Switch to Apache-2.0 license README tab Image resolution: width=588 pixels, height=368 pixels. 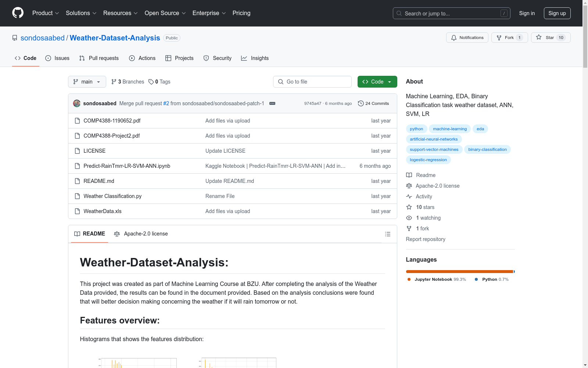tap(141, 234)
